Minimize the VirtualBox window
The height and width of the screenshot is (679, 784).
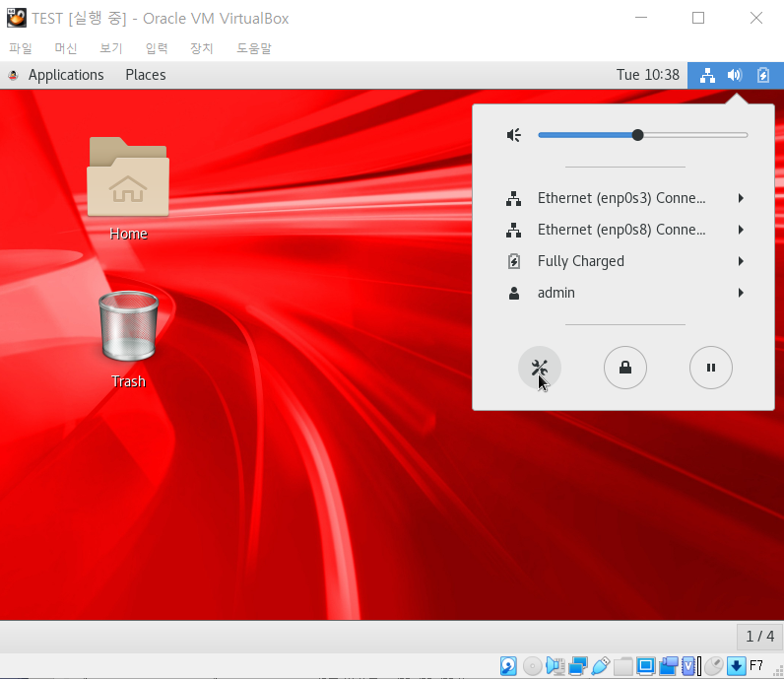pos(641,18)
